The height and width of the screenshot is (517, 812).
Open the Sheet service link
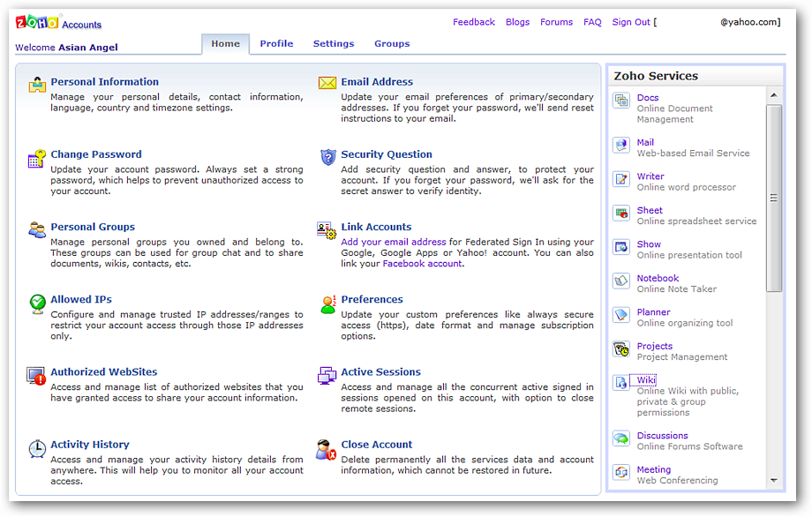650,210
